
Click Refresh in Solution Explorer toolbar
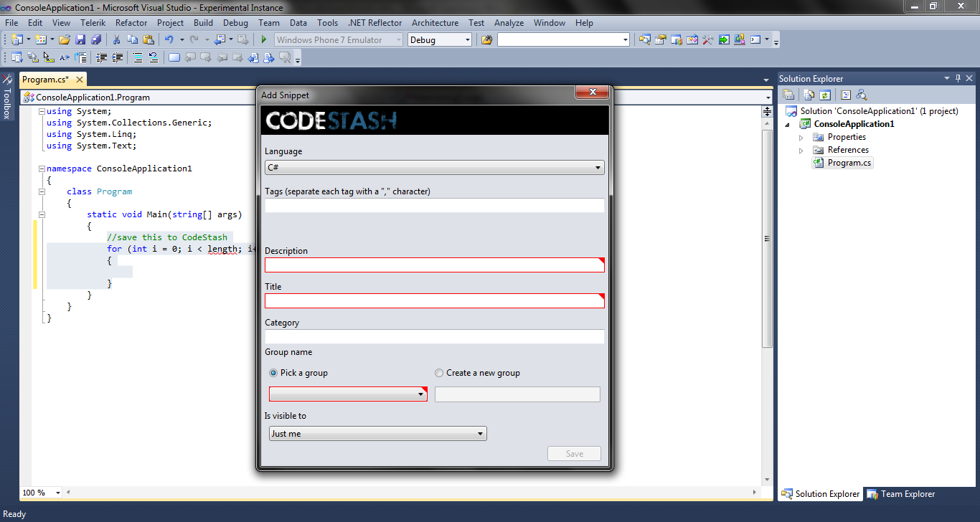coord(825,95)
